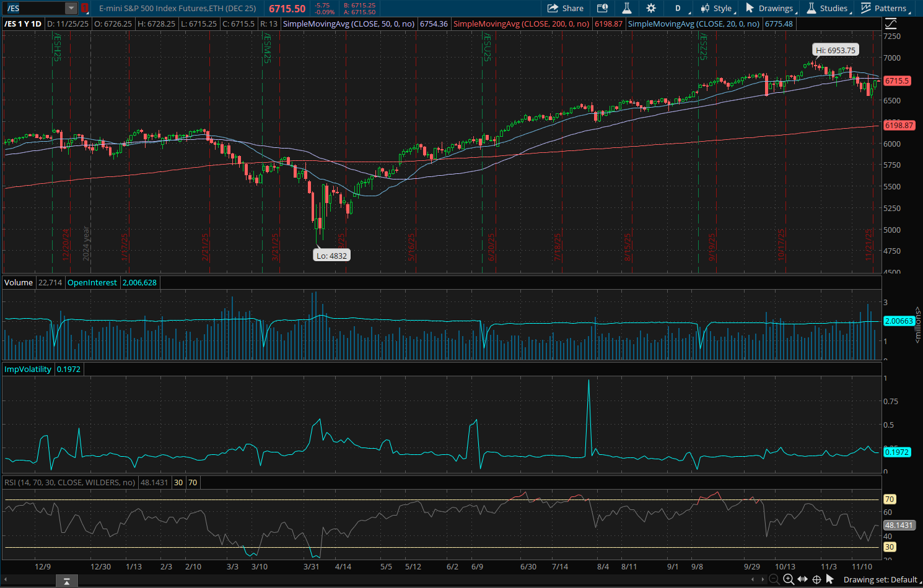Image resolution: width=923 pixels, height=588 pixels.
Task: Select the arrow pointer cursor tool
Action: (x=831, y=579)
